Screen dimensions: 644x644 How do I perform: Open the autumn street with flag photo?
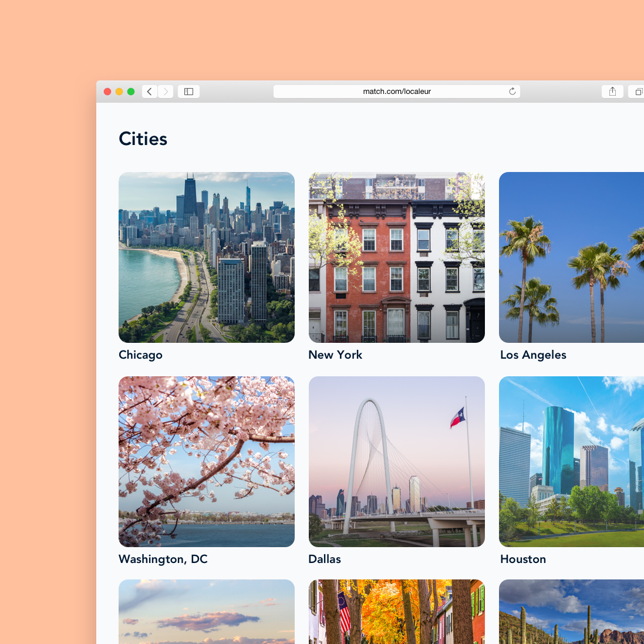point(397,612)
